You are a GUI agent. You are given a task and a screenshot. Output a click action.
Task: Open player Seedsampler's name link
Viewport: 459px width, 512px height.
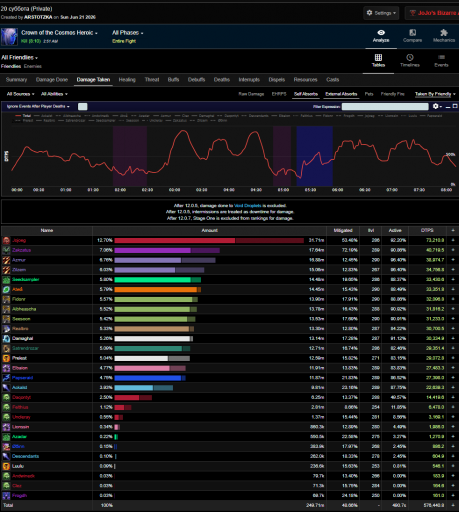[26, 280]
